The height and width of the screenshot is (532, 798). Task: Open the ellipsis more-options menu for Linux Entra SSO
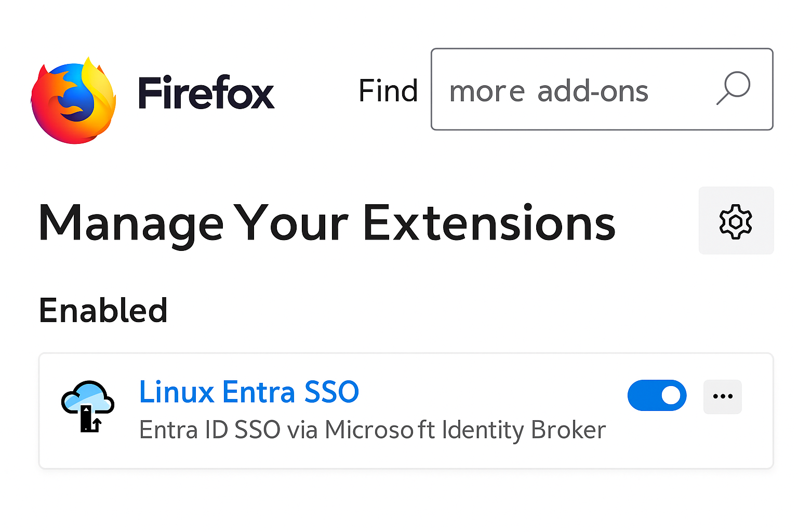(722, 396)
